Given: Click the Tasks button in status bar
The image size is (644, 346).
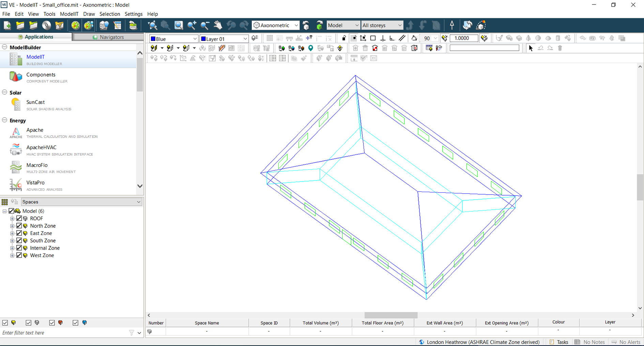Looking at the screenshot, I should pyautogui.click(x=559, y=342).
